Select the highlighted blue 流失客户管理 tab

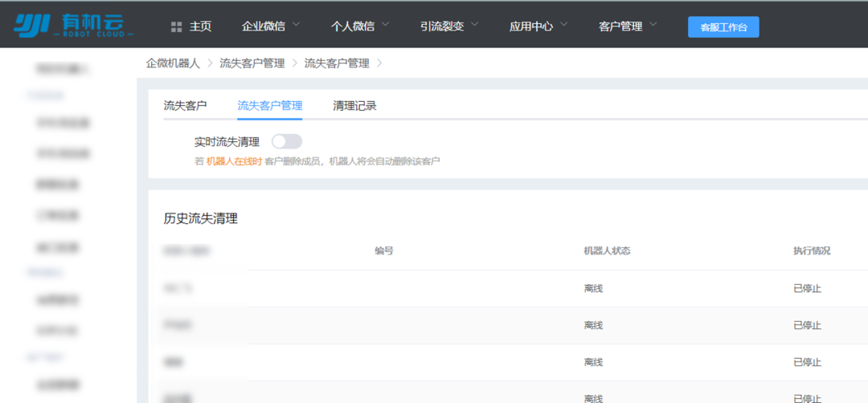click(x=270, y=105)
